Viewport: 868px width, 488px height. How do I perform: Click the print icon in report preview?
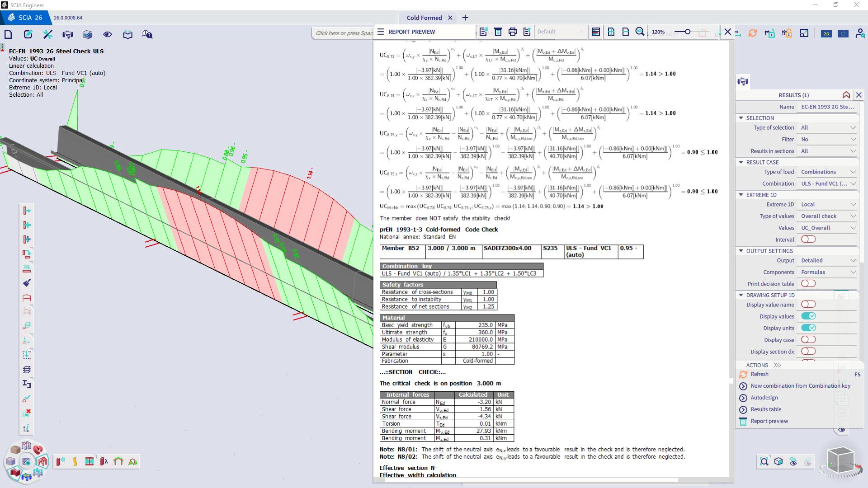(512, 32)
